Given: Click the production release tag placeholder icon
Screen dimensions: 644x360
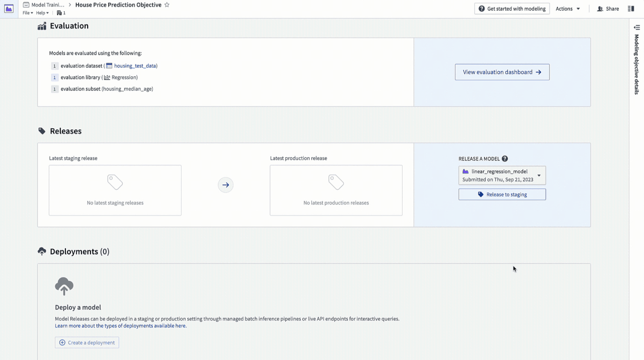Looking at the screenshot, I should point(336,183).
